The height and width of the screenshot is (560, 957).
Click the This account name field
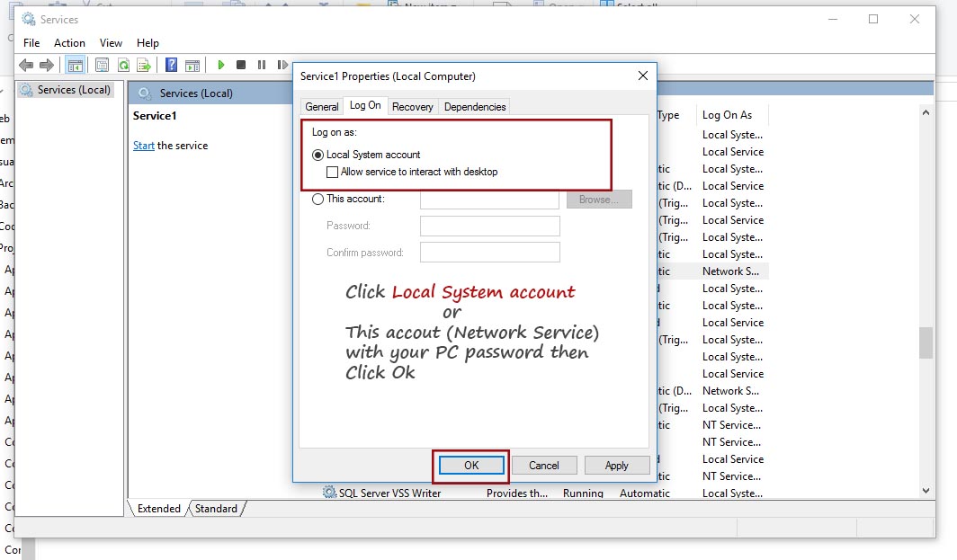489,200
